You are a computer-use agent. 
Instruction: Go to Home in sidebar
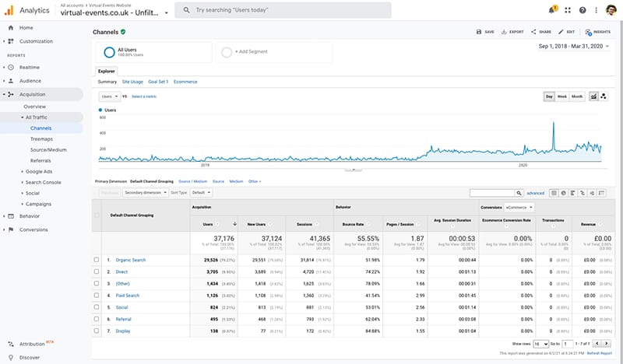point(26,28)
